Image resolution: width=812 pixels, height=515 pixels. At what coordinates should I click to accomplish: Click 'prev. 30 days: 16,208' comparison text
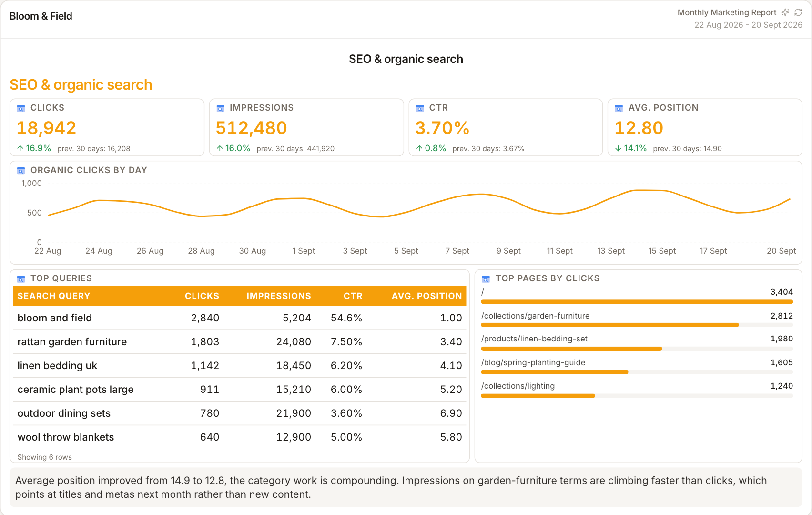pos(94,149)
